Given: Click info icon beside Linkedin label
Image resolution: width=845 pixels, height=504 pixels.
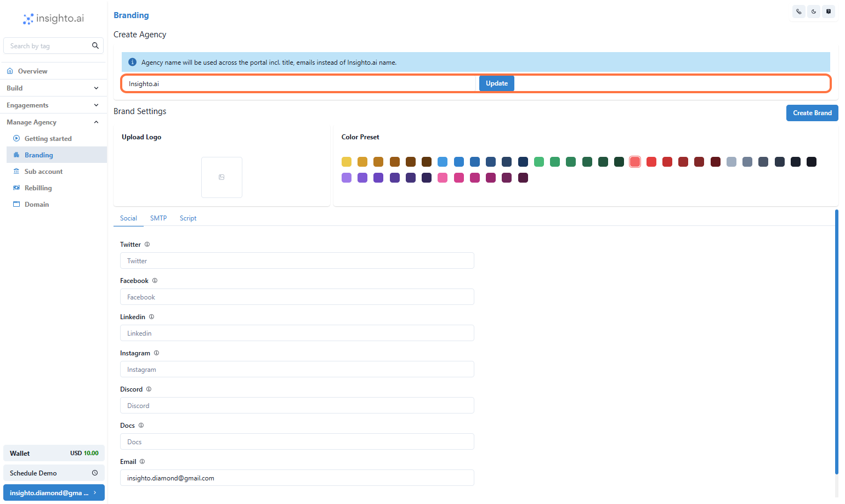Looking at the screenshot, I should click(151, 317).
